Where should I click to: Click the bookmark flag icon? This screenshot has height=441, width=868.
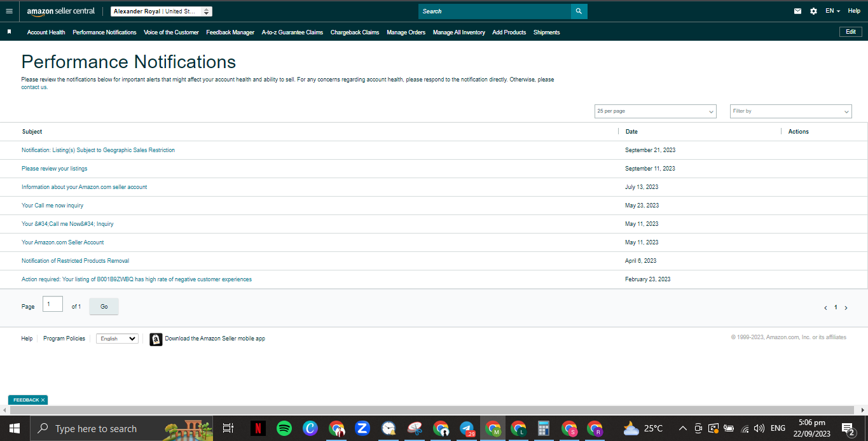point(9,32)
